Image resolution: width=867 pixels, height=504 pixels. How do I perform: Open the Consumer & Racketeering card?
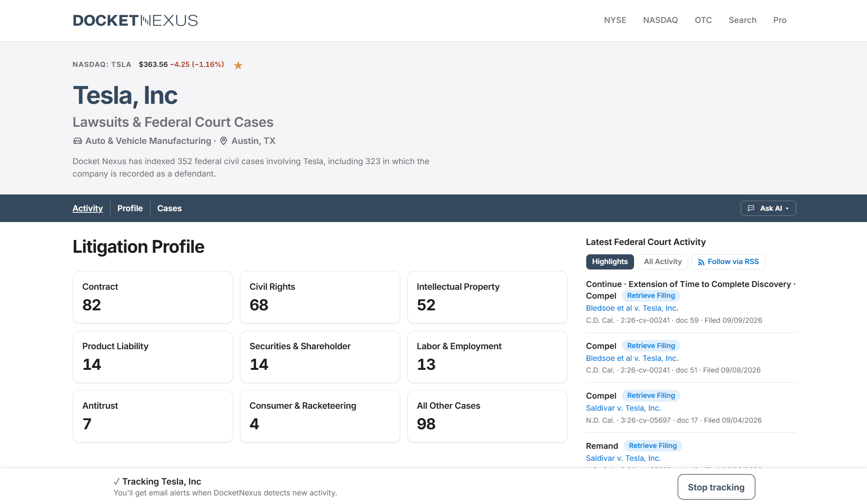tap(320, 416)
